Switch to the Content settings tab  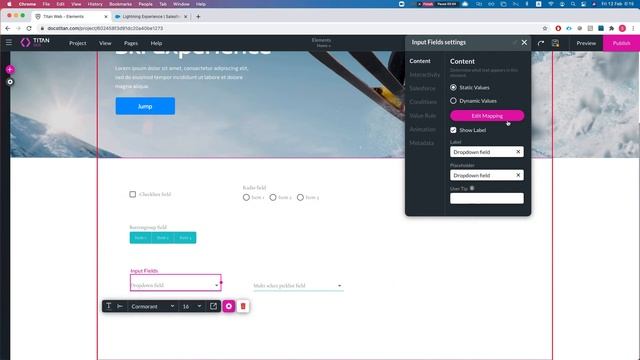420,61
